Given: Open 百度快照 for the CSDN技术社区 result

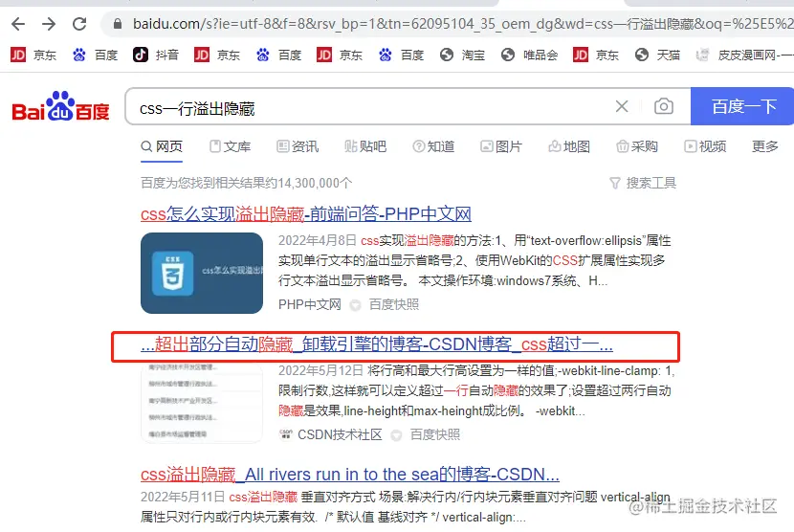Looking at the screenshot, I should point(435,434).
